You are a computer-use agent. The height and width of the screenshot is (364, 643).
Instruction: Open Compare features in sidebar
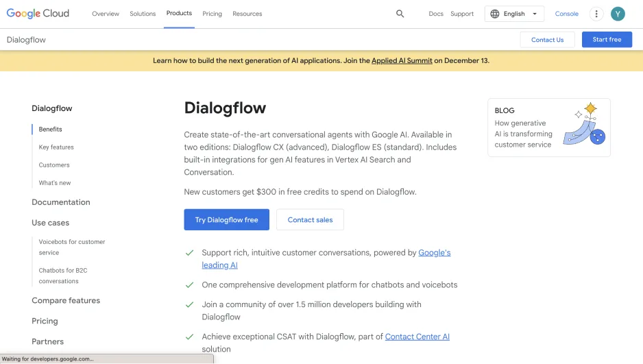point(66,300)
